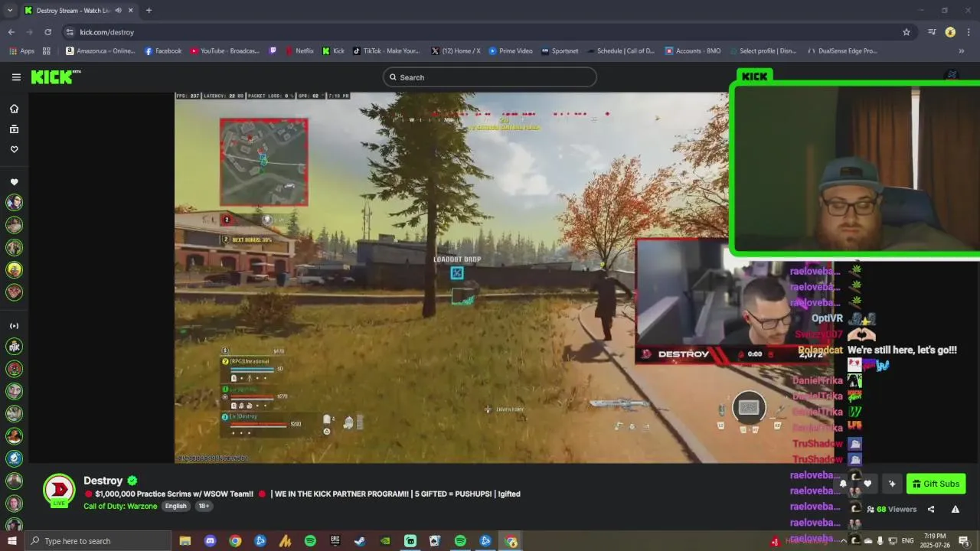Go back in the browser

click(x=11, y=32)
